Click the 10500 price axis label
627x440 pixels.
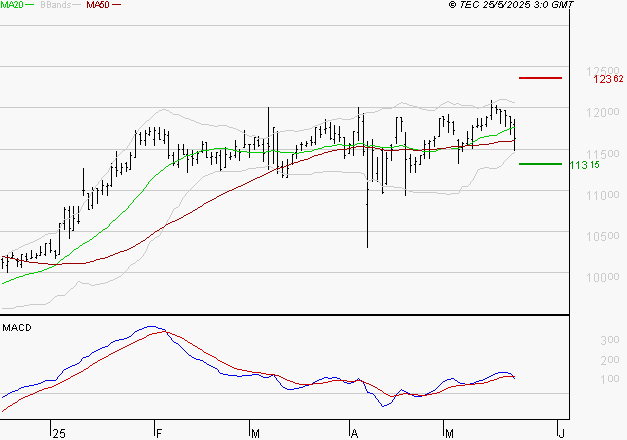point(603,236)
